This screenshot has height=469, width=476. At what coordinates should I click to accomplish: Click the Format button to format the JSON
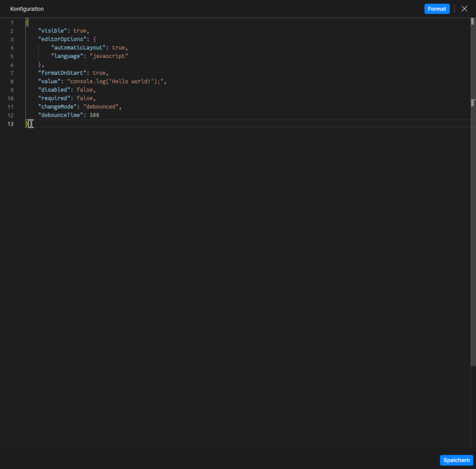pyautogui.click(x=437, y=9)
